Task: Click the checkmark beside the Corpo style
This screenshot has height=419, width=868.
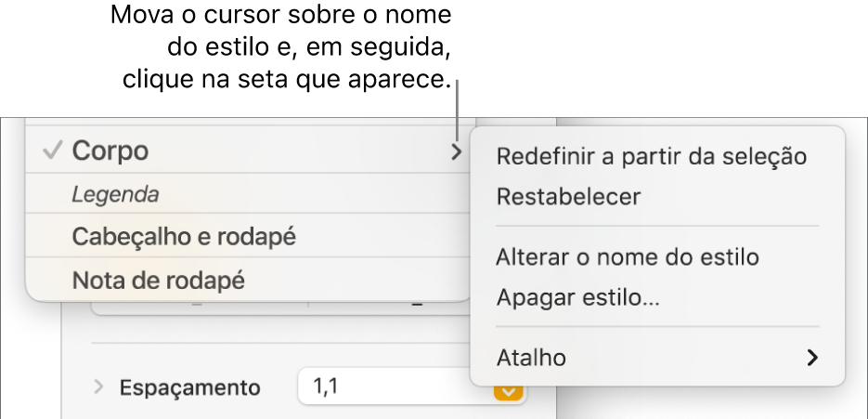Action: (x=53, y=151)
